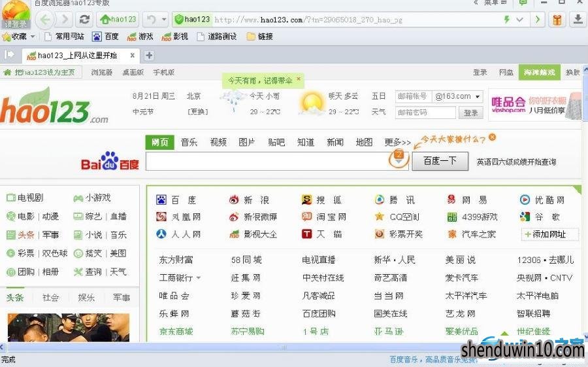Close the hao123 tab
Image resolution: width=588 pixels, height=367 pixels.
(133, 55)
